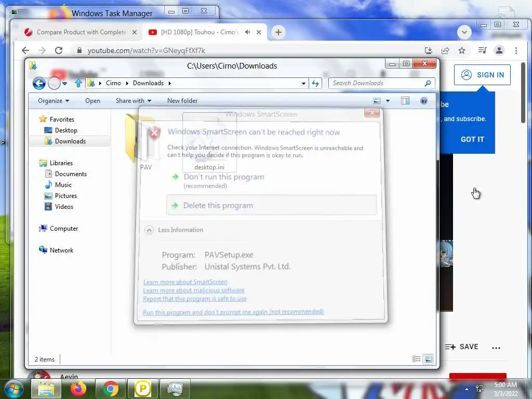Open Firefox from the taskbar

(78, 389)
